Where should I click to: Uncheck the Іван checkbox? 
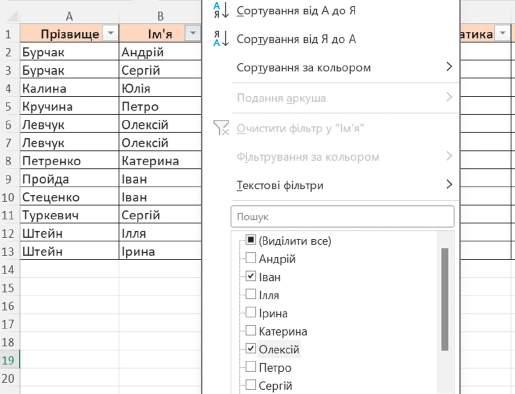click(x=251, y=276)
